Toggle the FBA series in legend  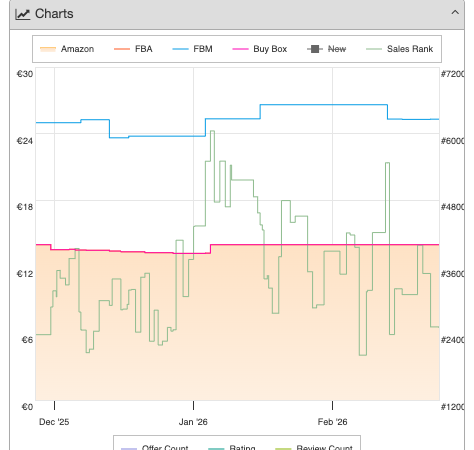[133, 49]
